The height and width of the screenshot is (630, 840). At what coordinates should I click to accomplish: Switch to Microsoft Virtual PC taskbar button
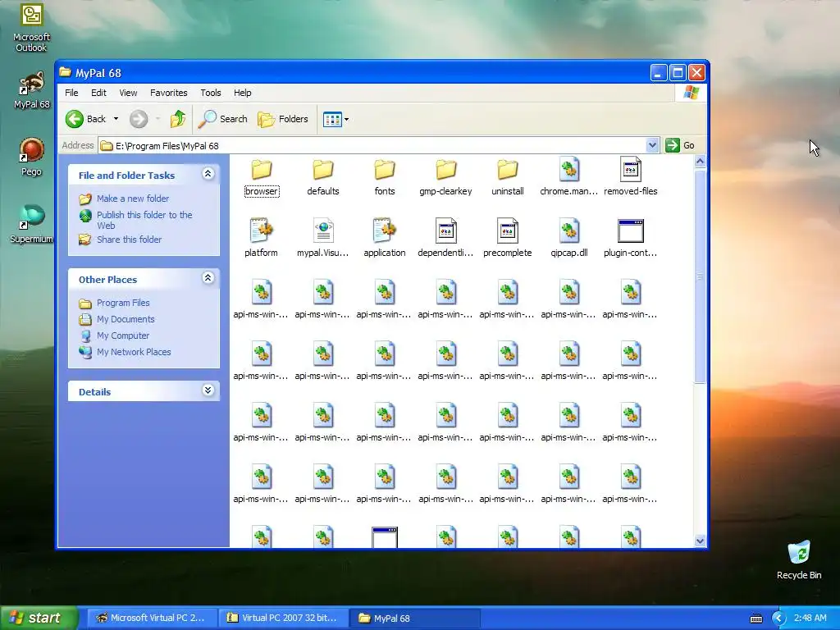[x=152, y=618]
